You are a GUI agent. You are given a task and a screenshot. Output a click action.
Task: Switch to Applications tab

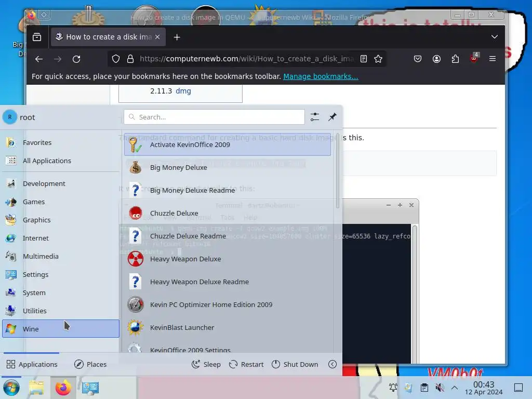pyautogui.click(x=32, y=364)
